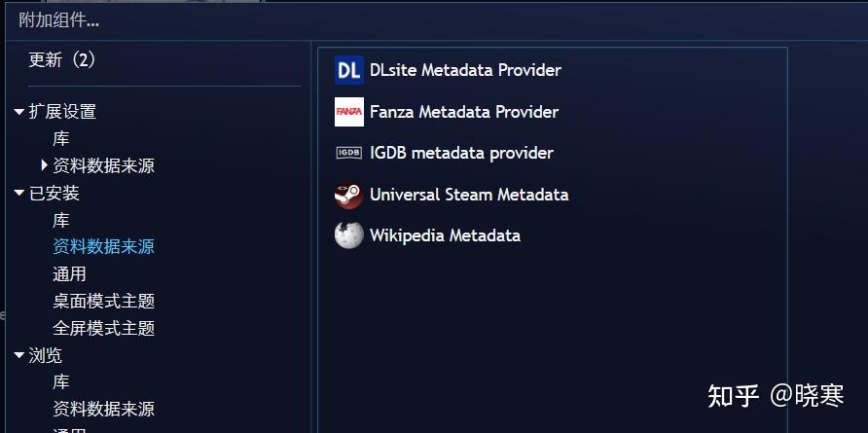This screenshot has height=433, width=868.
Task: Open 资料数据来源 under 浏览
Action: coord(103,410)
